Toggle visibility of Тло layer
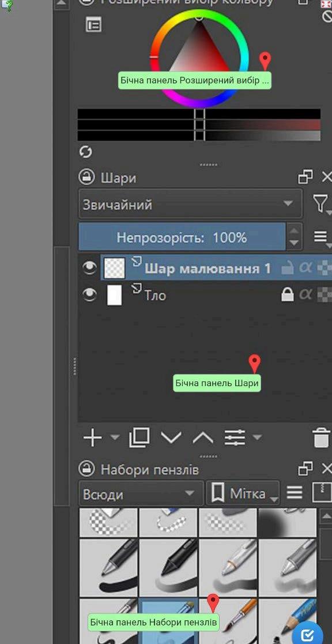 [89, 294]
